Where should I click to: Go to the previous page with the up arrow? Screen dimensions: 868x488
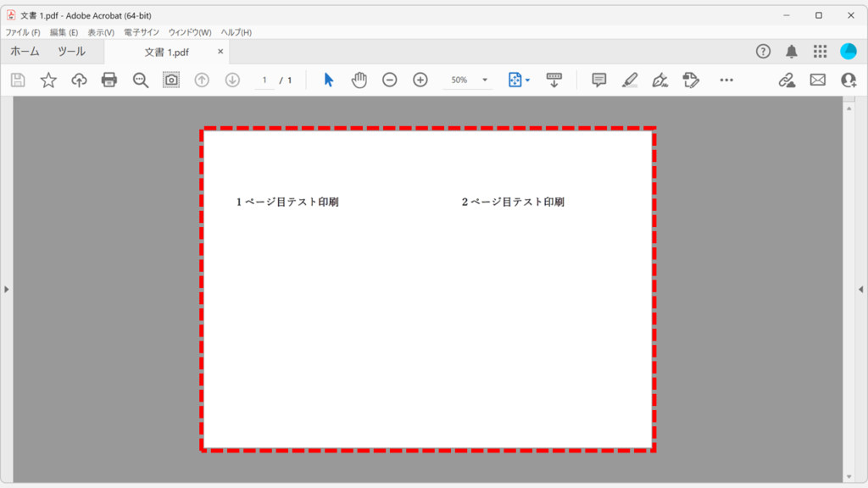(x=202, y=80)
